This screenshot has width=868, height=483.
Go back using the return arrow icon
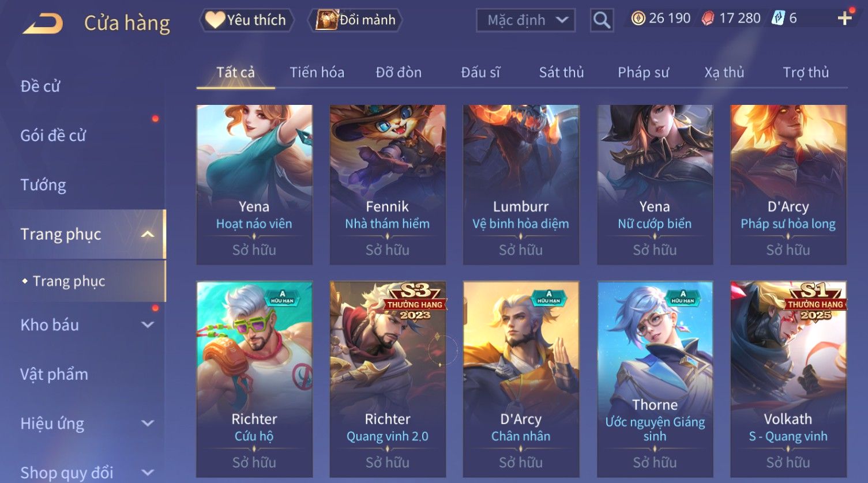[x=43, y=24]
